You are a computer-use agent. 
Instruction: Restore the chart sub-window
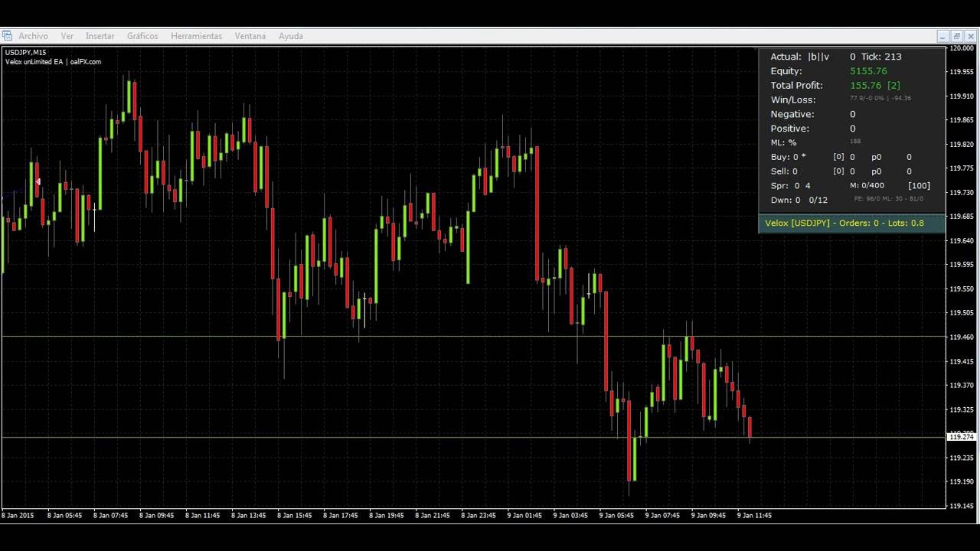pos(957,36)
